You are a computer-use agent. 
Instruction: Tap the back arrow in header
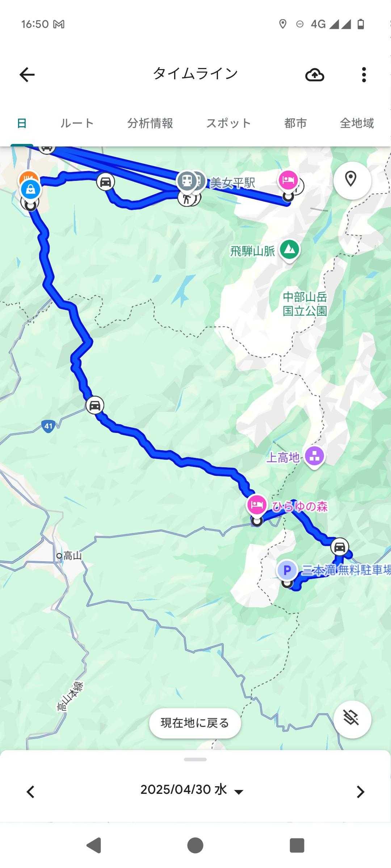27,75
